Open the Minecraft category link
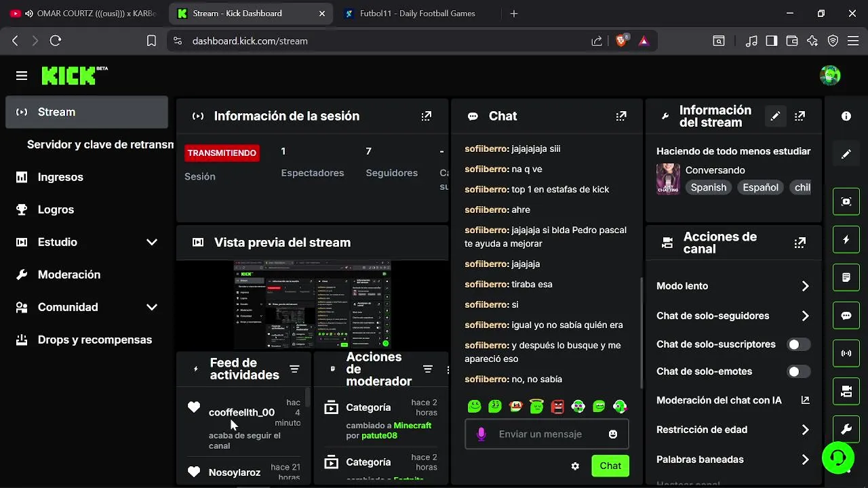Screen dimensions: 868x488 (x=412, y=426)
